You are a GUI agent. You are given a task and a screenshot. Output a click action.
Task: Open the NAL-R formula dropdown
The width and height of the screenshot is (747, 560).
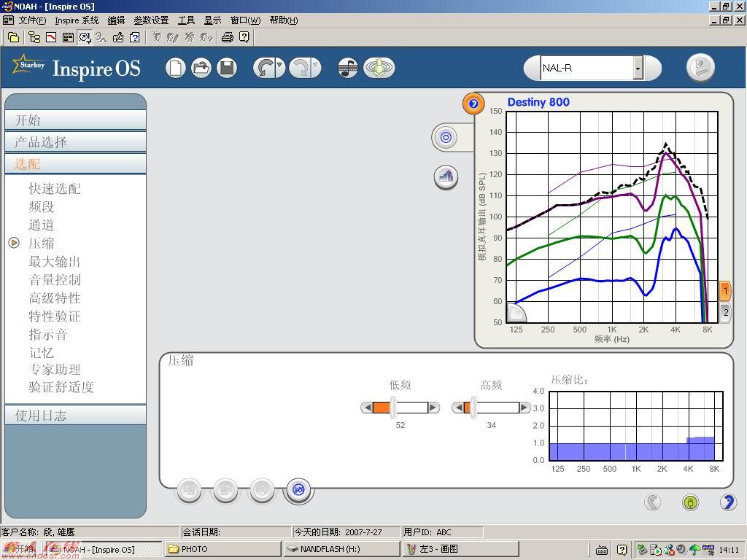pyautogui.click(x=638, y=68)
